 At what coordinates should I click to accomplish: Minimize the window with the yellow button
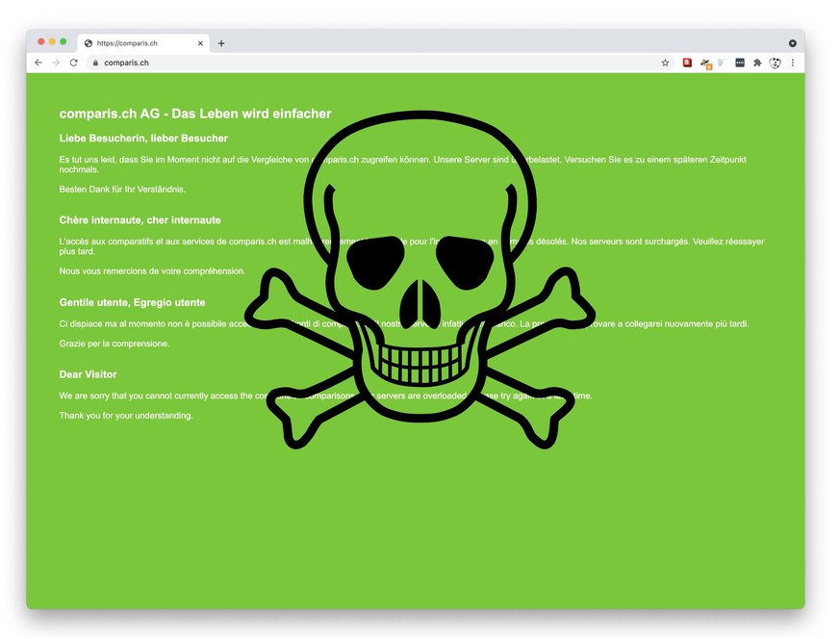click(x=52, y=41)
